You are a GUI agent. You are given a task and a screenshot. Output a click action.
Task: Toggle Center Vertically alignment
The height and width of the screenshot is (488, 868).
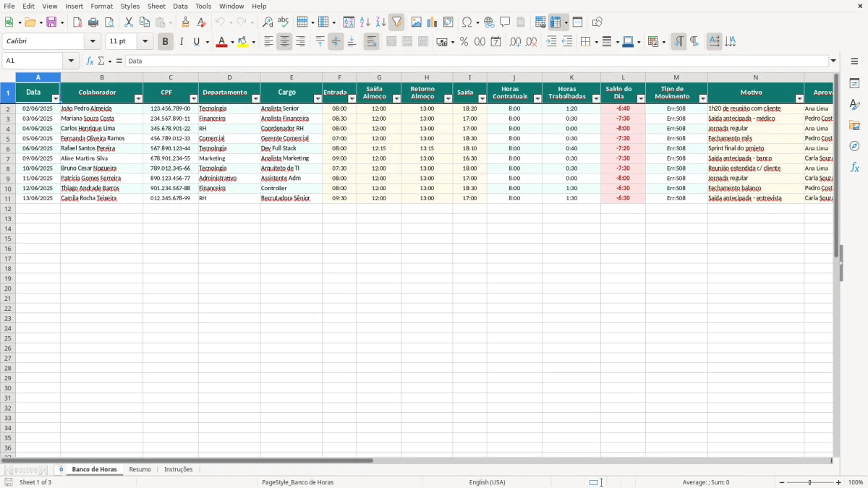(x=336, y=42)
